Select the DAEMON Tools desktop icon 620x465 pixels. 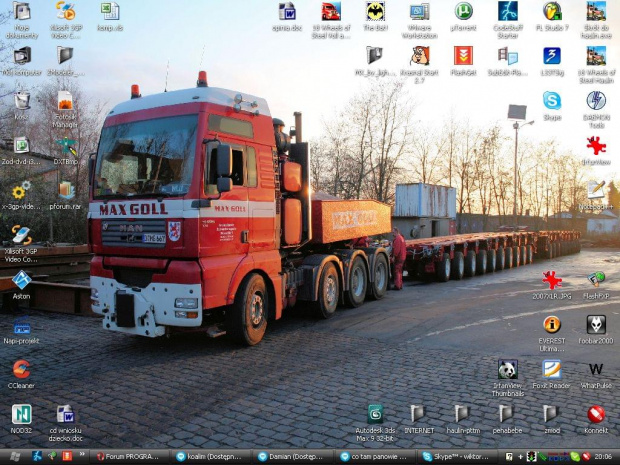tap(596, 101)
